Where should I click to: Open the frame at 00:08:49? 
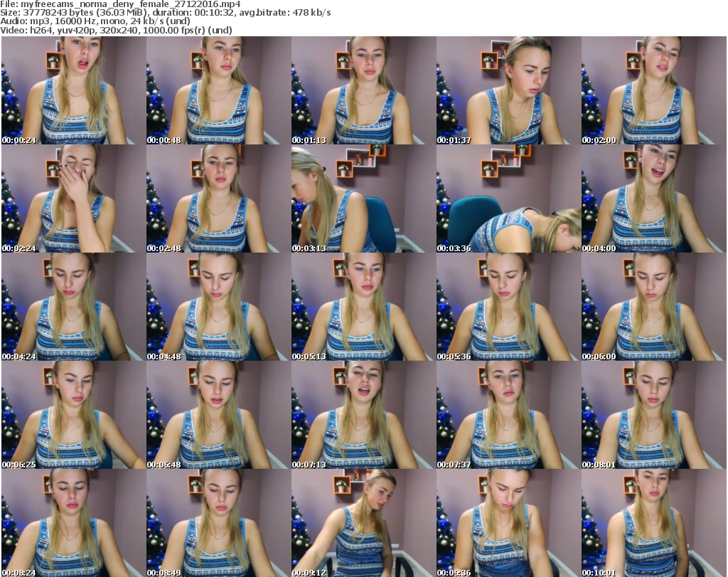click(x=218, y=523)
